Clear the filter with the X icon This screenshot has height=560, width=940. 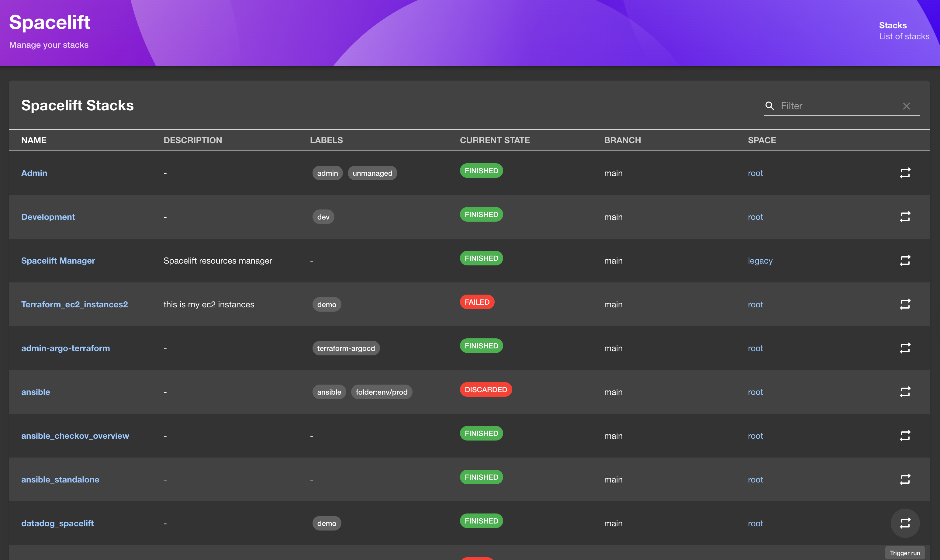pos(907,106)
